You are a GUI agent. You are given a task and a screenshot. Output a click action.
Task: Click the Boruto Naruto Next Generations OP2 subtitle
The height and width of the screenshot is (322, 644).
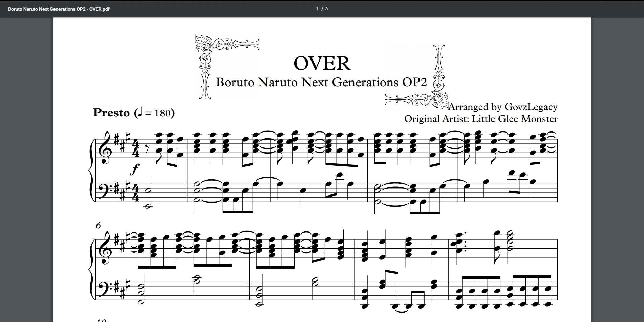click(321, 82)
